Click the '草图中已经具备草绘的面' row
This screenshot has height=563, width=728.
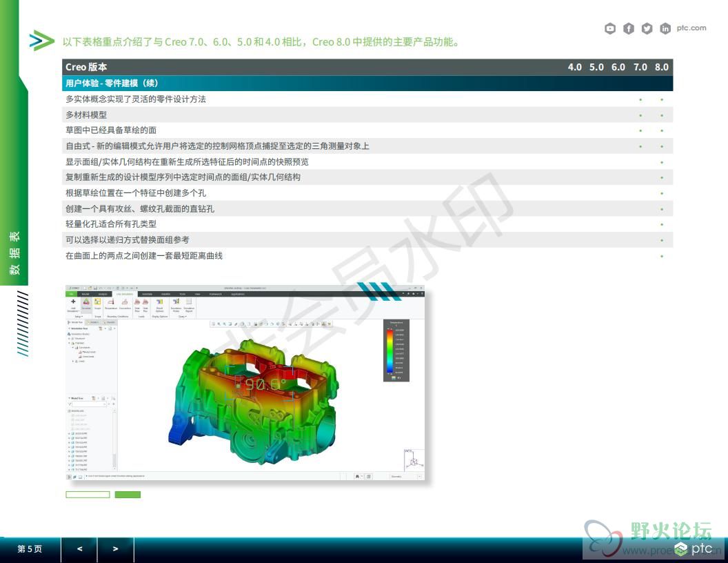click(367, 130)
